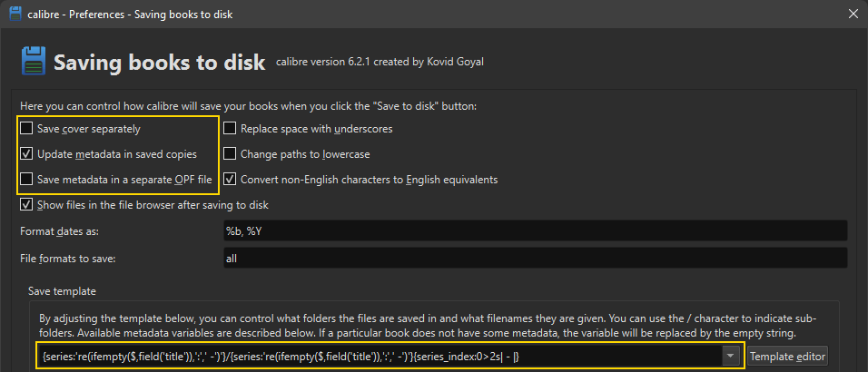Click the Format dates as label
Viewport: 868px width, 372px height.
pos(58,231)
